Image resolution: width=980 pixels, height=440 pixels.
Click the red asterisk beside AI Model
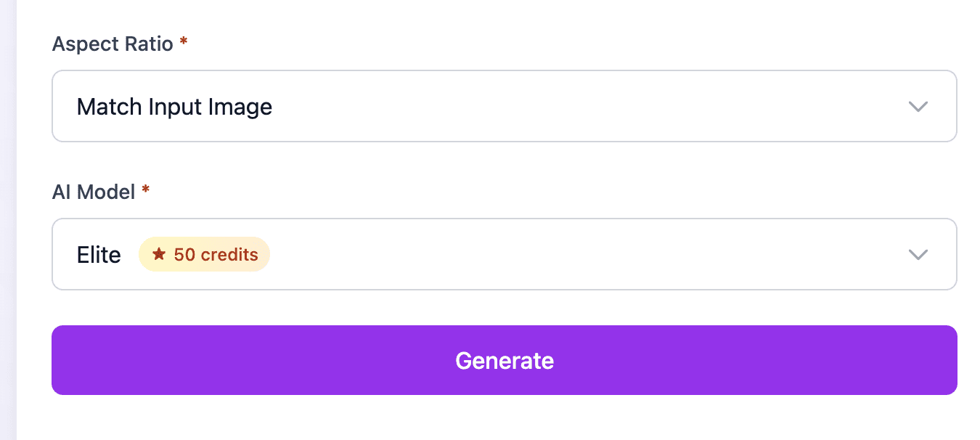point(145,191)
